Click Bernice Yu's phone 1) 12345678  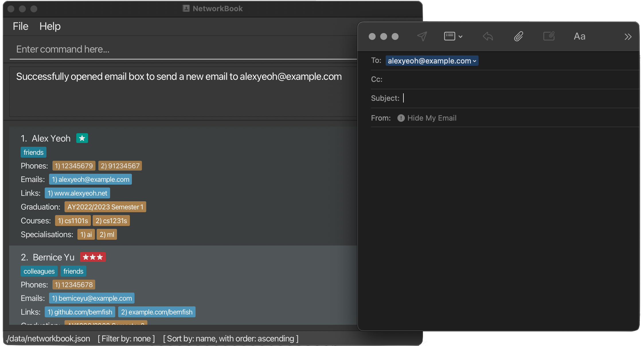tap(74, 285)
